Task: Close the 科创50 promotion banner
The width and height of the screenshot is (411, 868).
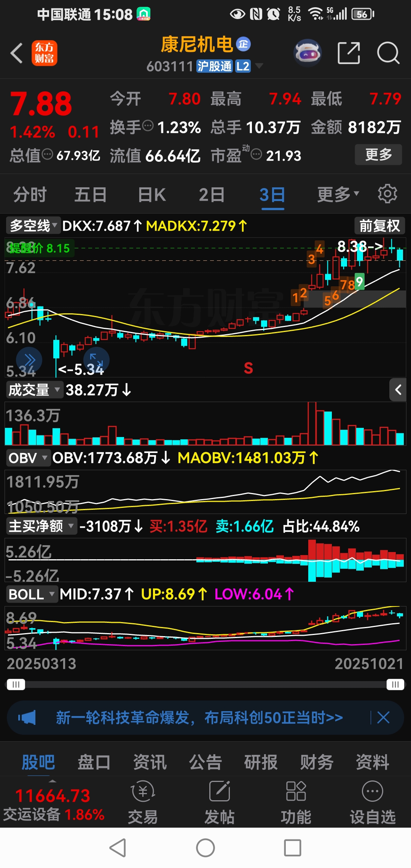Action: 383,718
